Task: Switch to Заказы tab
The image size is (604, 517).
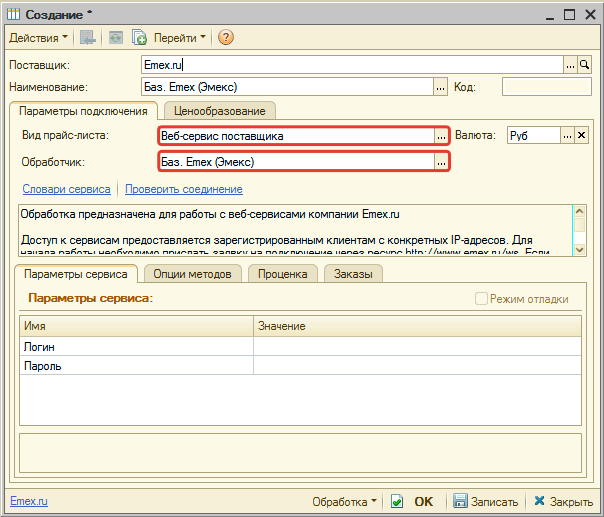Action: tap(353, 274)
